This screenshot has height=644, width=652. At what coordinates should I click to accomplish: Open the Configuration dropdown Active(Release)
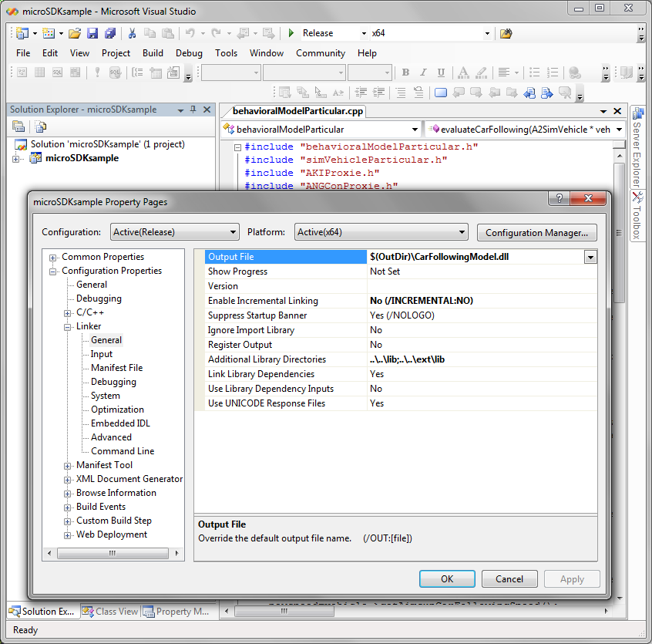point(175,232)
